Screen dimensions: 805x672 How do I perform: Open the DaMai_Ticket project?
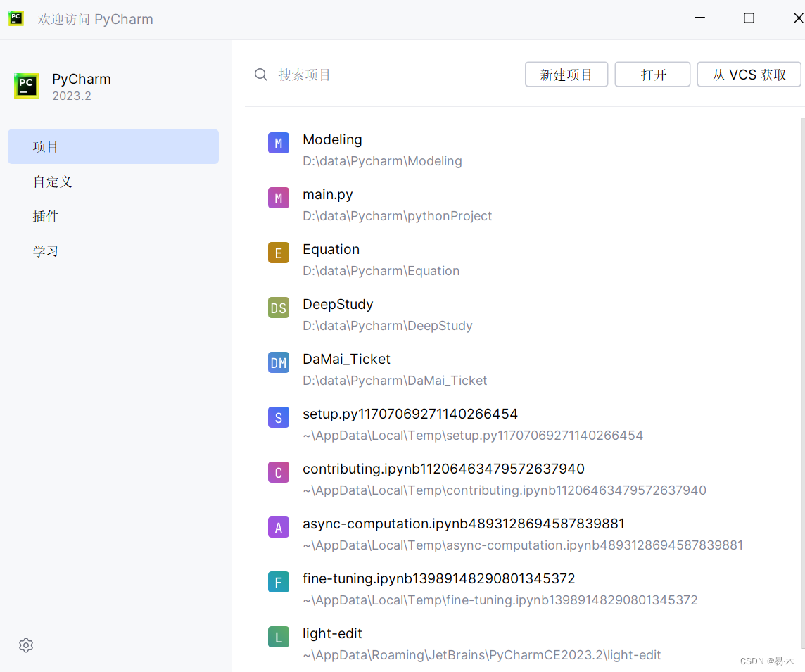(x=346, y=360)
